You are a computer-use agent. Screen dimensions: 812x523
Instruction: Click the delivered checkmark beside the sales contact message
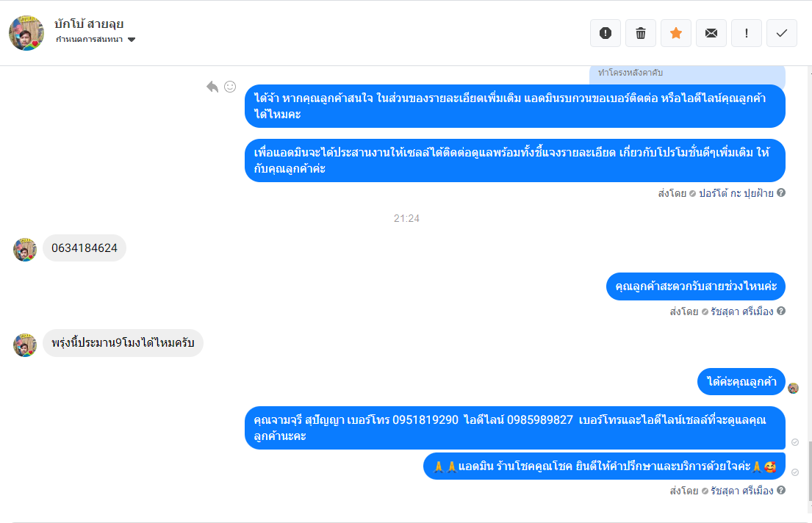795,442
